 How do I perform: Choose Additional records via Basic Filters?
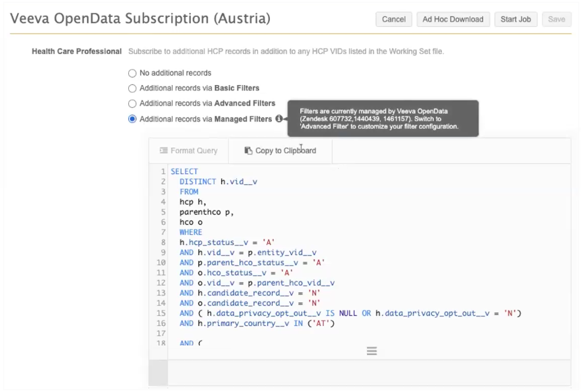132,88
